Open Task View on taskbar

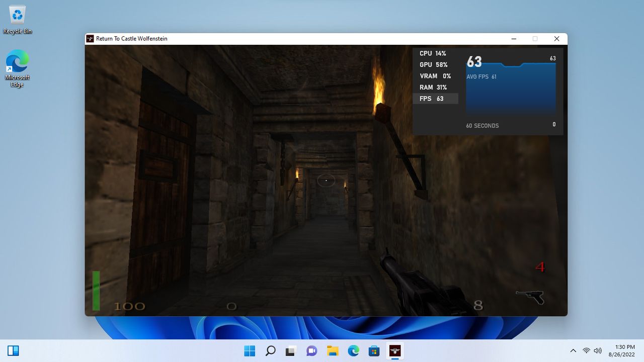pos(291,351)
